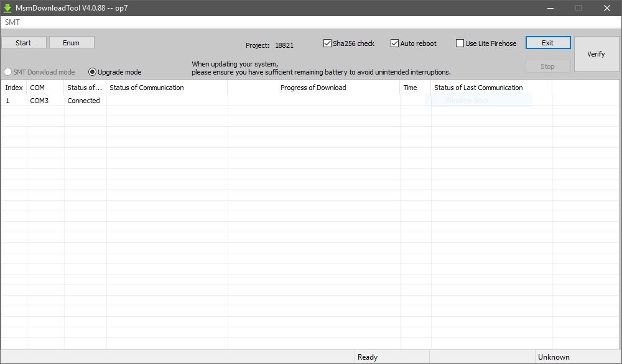Click the Connected status cell
Screen dimensions: 622x364
coord(83,101)
